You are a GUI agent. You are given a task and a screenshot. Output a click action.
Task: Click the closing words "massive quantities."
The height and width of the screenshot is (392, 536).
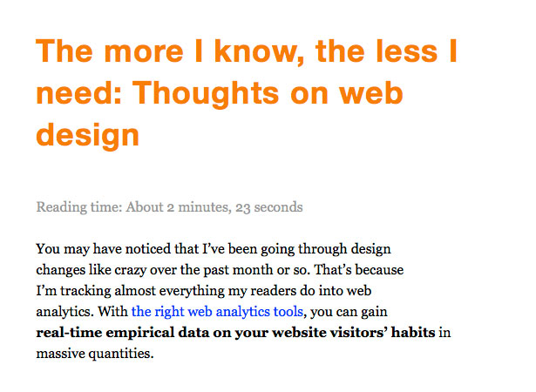[x=95, y=354]
